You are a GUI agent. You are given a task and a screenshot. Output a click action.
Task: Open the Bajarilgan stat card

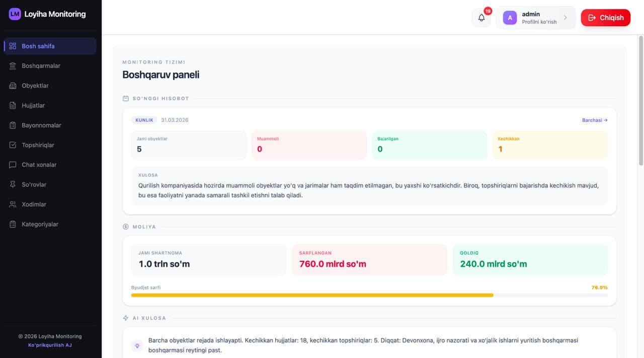coord(430,146)
